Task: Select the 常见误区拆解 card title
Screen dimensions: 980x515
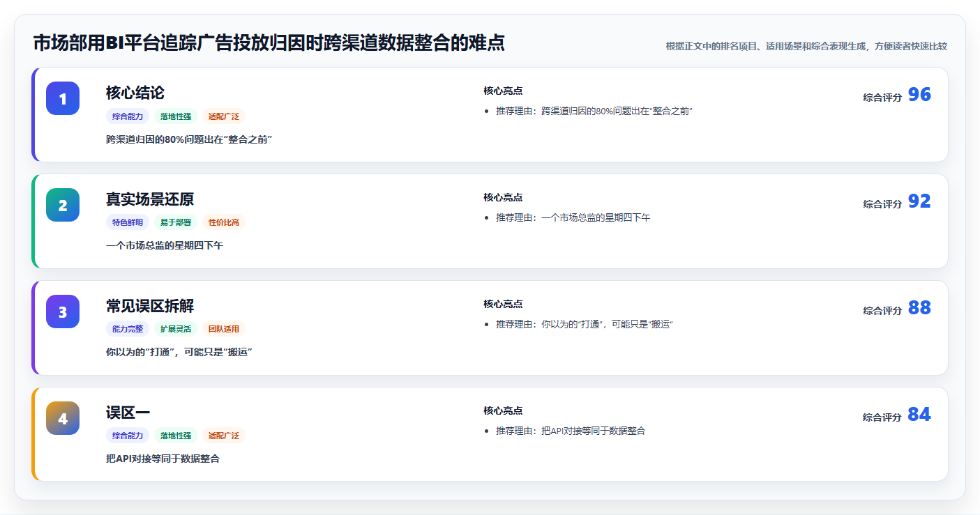Action: (x=150, y=306)
